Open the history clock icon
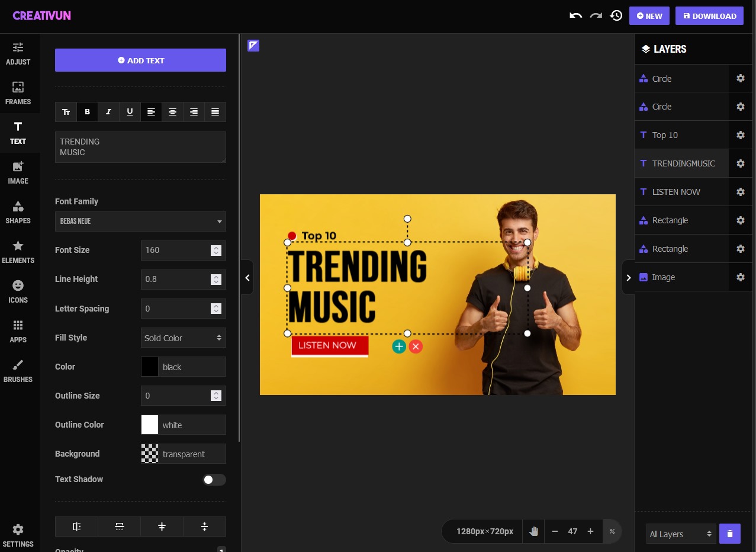Image resolution: width=756 pixels, height=552 pixels. [616, 16]
